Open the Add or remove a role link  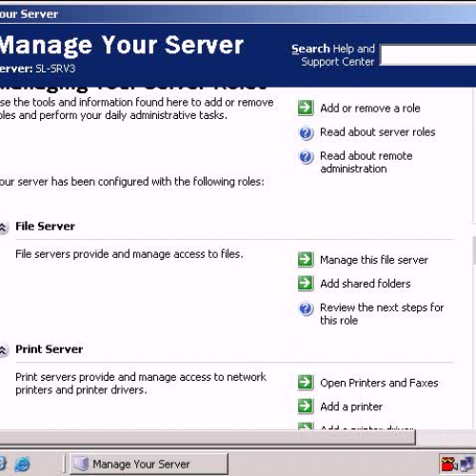point(370,109)
